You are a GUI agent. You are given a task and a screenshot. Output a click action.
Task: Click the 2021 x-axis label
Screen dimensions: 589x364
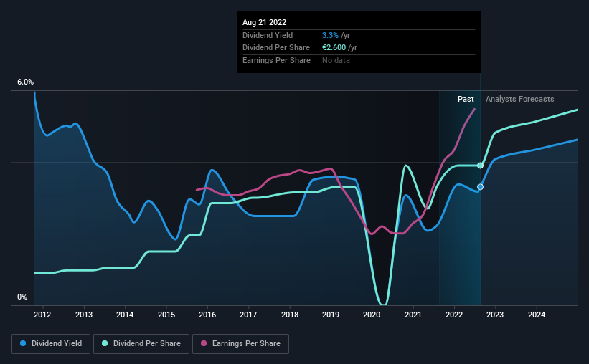(x=413, y=315)
